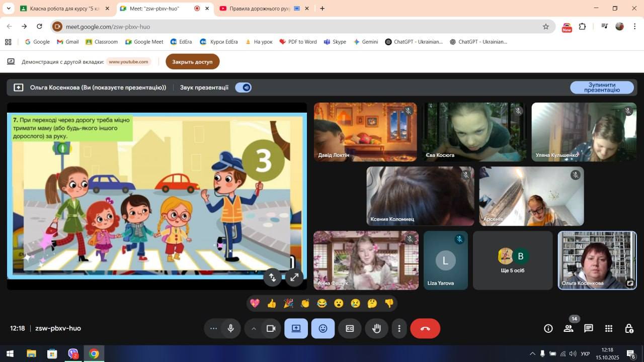Switch to the Класна робота tab
The width and height of the screenshot is (644, 362).
[64, 9]
